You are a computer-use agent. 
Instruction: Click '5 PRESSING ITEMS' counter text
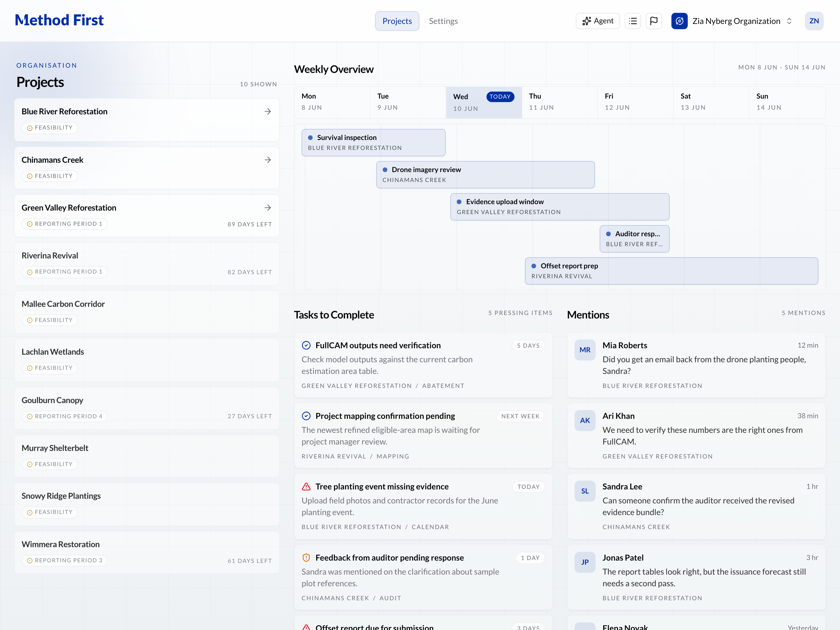pyautogui.click(x=520, y=313)
